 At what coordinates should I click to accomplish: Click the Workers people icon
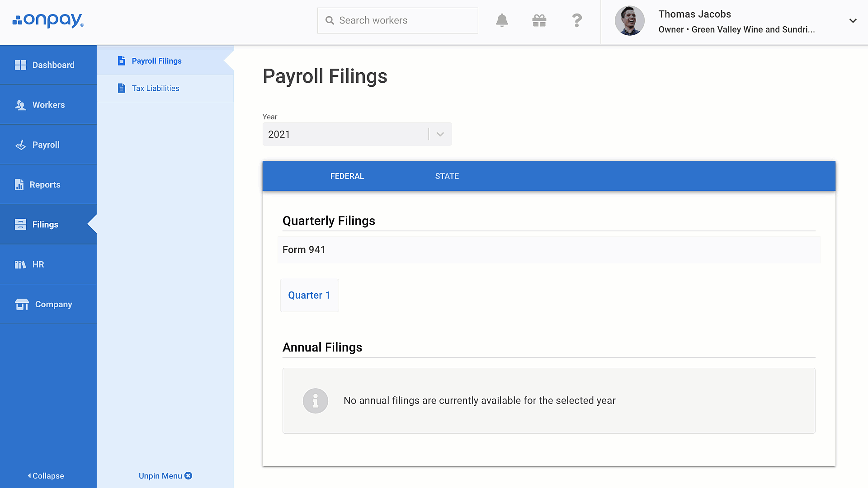20,105
